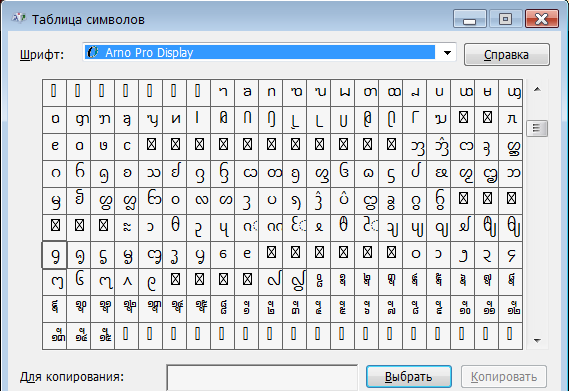This screenshot has width=569, height=391.
Task: Pick the Latin c-shaped glyph in the grid
Action: click(x=127, y=147)
